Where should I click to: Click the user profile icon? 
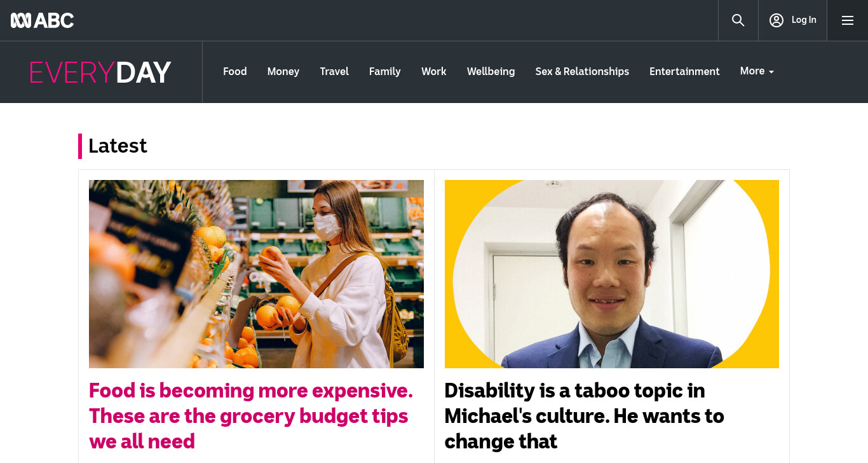click(776, 20)
